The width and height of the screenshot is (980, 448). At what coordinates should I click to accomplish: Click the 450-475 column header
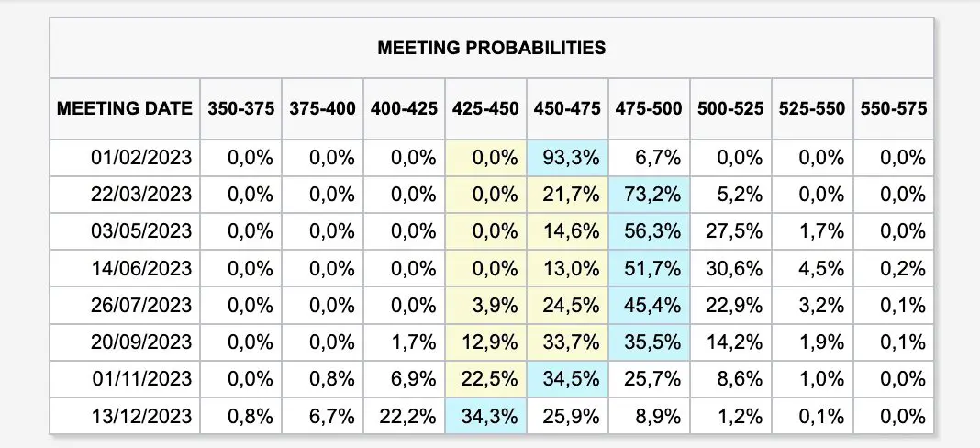click(x=567, y=108)
